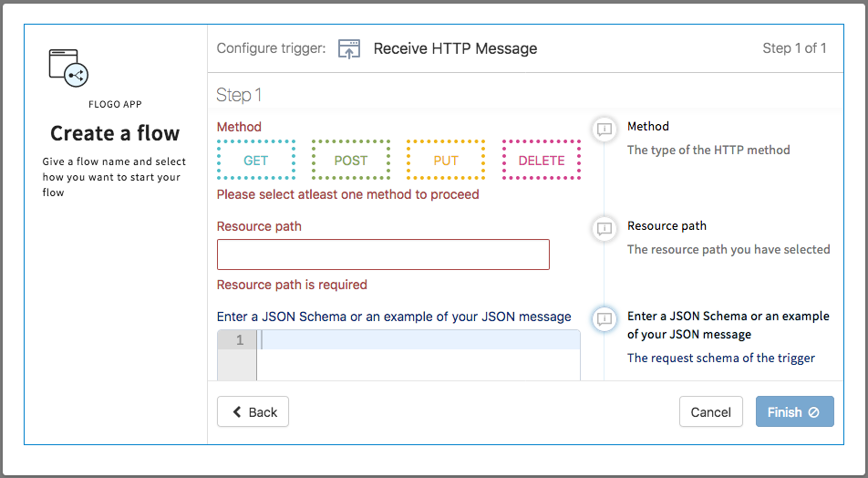Click the Receive HTTP Message trigger icon

tap(349, 49)
